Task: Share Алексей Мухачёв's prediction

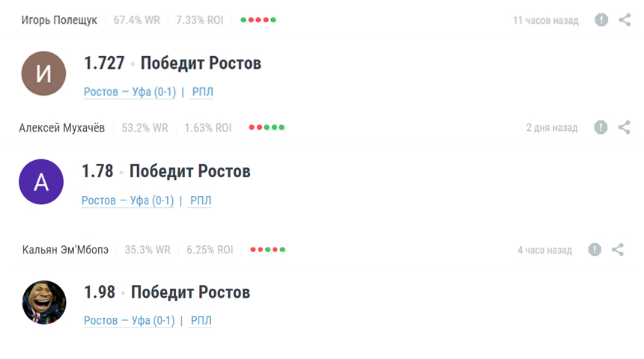Action: tap(625, 127)
